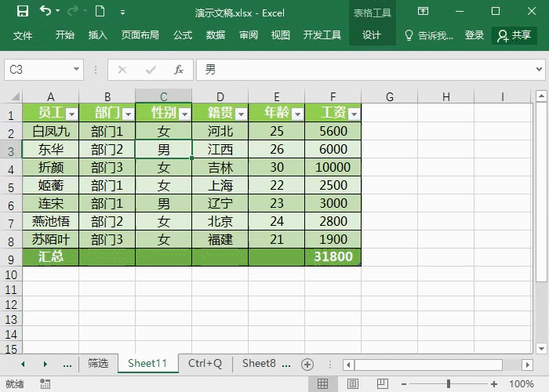The width and height of the screenshot is (549, 392).
Task: Click the salary cell 10000
Action: [333, 167]
